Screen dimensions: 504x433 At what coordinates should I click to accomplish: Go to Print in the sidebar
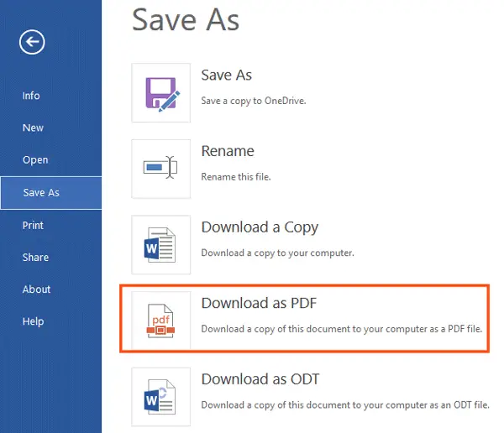33,225
